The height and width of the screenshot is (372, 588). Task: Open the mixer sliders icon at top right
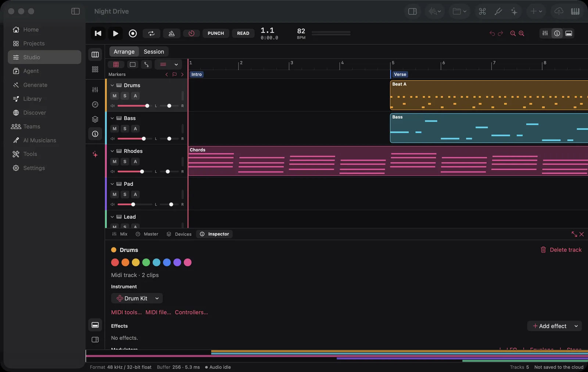[545, 33]
